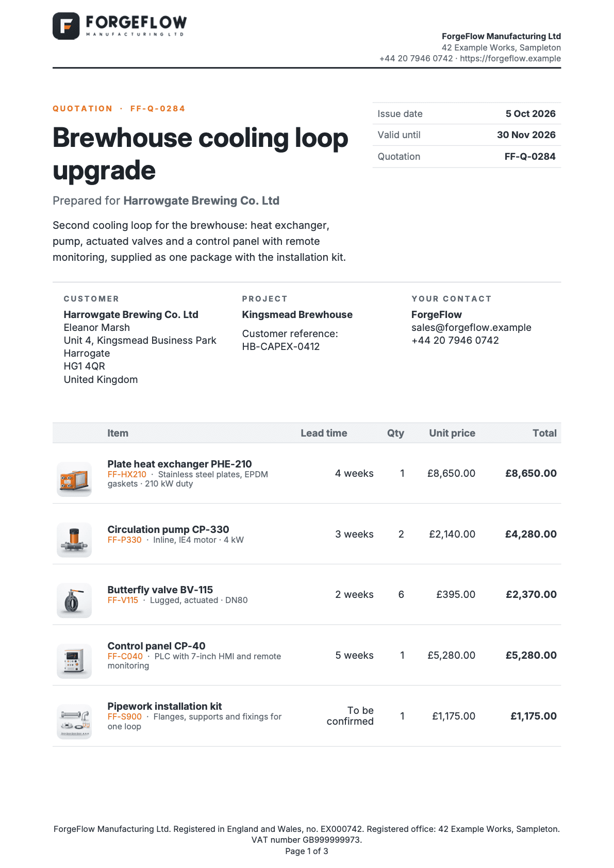The image size is (614, 868).
Task: Click the issue date '5 Oct 2026'
Action: pos(530,113)
